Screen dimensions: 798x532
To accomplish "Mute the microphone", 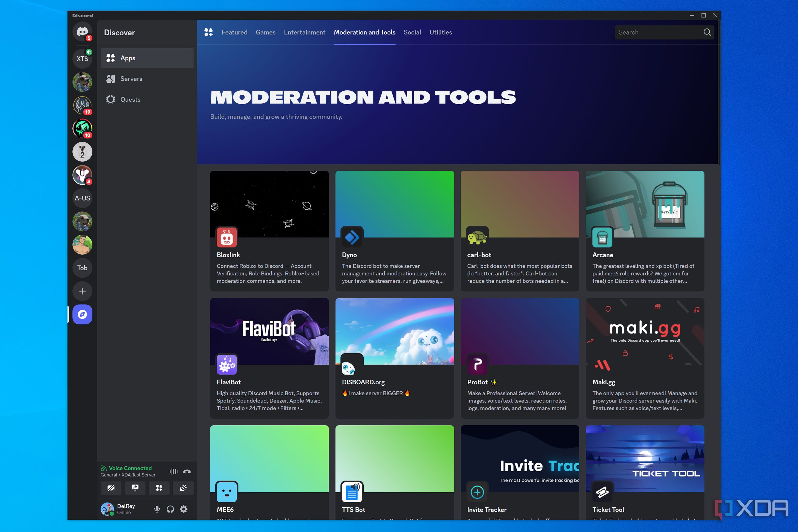I will (157, 509).
